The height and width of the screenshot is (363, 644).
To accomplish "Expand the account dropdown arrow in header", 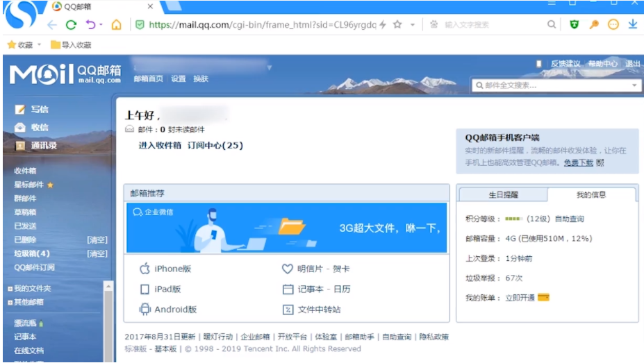I will pyautogui.click(x=270, y=68).
